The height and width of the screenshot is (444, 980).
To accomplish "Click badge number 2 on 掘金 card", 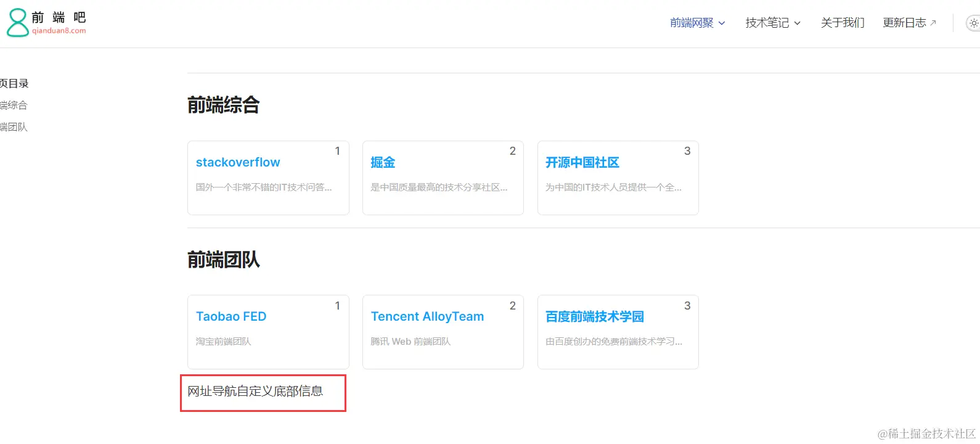I will tap(512, 151).
